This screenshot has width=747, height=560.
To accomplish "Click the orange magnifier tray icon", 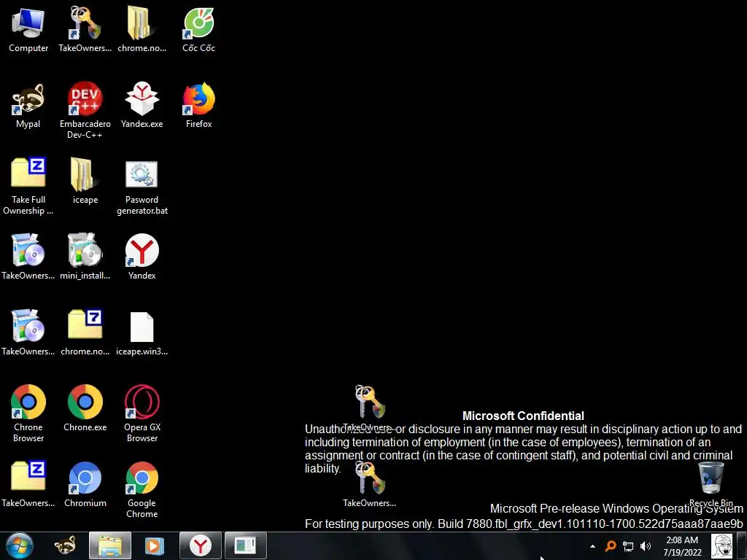I will [x=611, y=546].
